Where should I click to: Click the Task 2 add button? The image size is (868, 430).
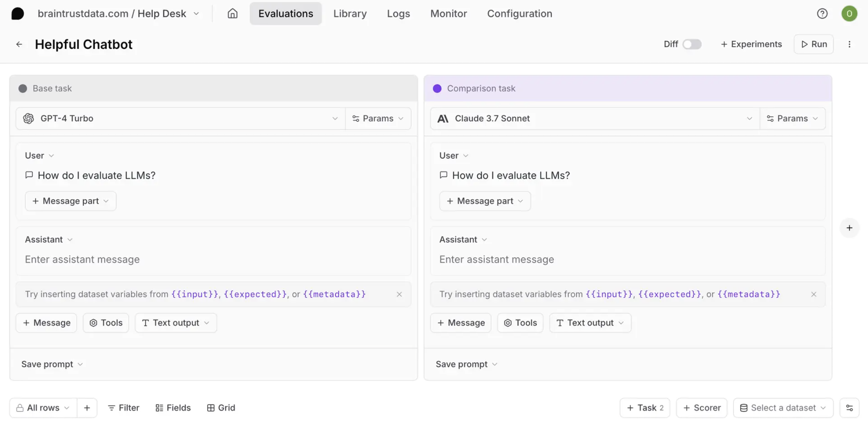[645, 408]
